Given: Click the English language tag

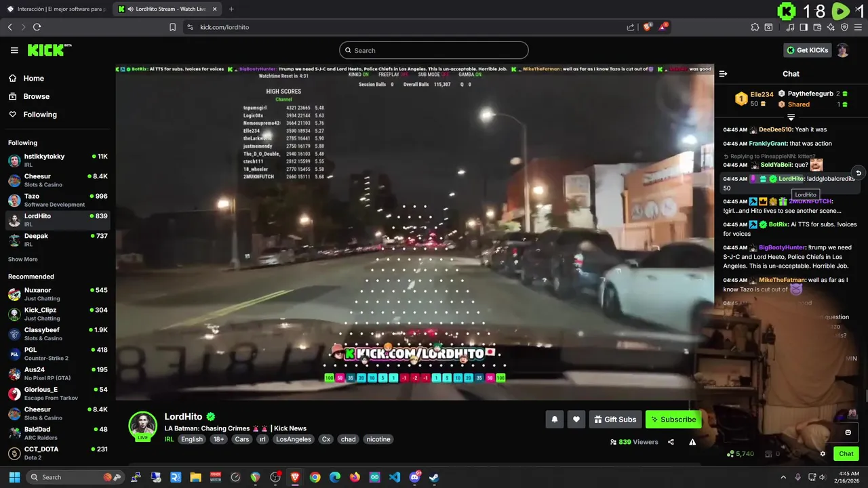Looking at the screenshot, I should [192, 439].
